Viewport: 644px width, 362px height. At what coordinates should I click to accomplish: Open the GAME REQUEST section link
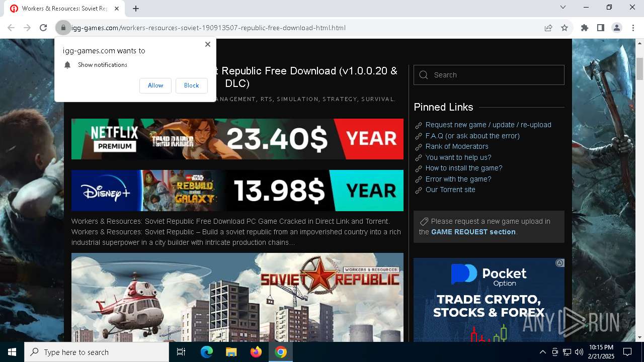tap(473, 232)
